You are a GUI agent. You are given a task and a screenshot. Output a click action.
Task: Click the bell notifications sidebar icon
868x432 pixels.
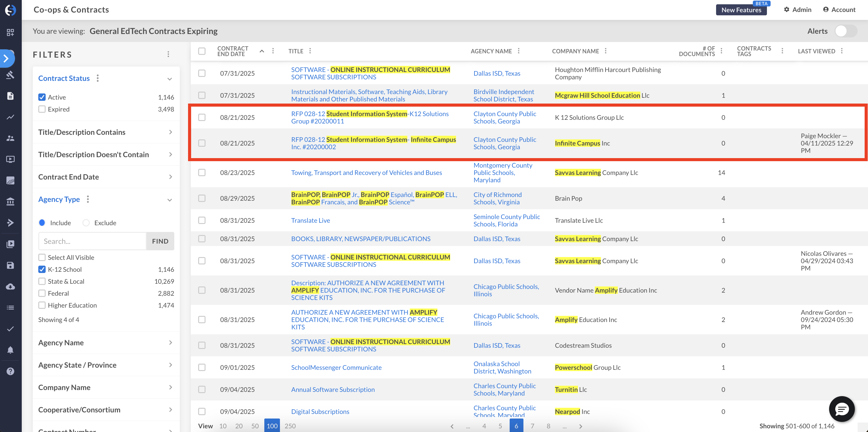10,350
